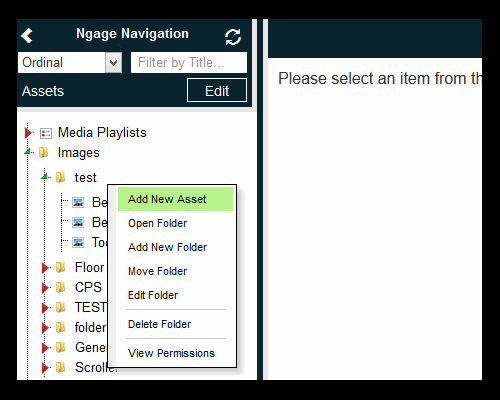The width and height of the screenshot is (500, 400).
Task: Choose Move Folder menu entry
Action: [x=175, y=271]
